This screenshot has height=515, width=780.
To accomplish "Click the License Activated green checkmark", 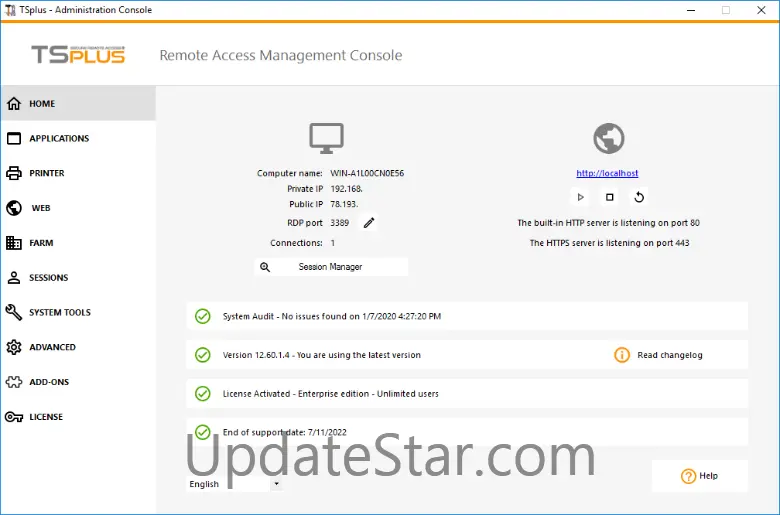I will coord(202,394).
